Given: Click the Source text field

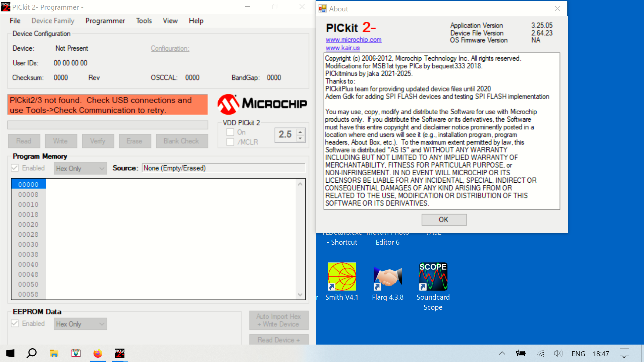Looking at the screenshot, I should point(223,168).
